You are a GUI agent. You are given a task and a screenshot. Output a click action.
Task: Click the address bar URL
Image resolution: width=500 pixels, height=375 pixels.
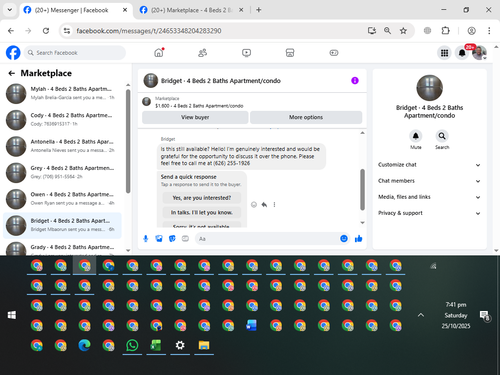[149, 31]
